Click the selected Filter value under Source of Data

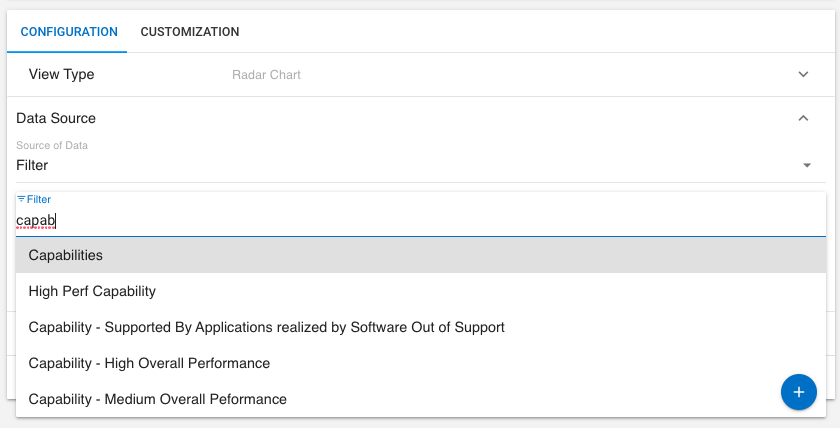(x=32, y=165)
